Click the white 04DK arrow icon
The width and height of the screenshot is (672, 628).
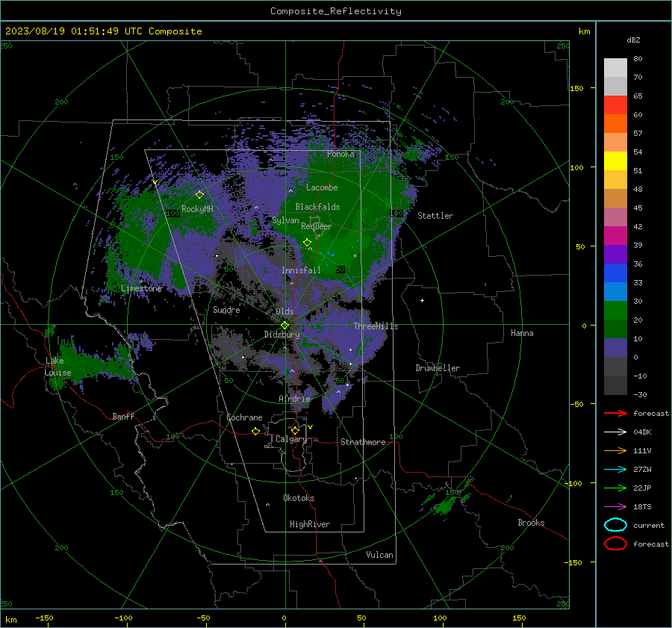click(x=615, y=432)
